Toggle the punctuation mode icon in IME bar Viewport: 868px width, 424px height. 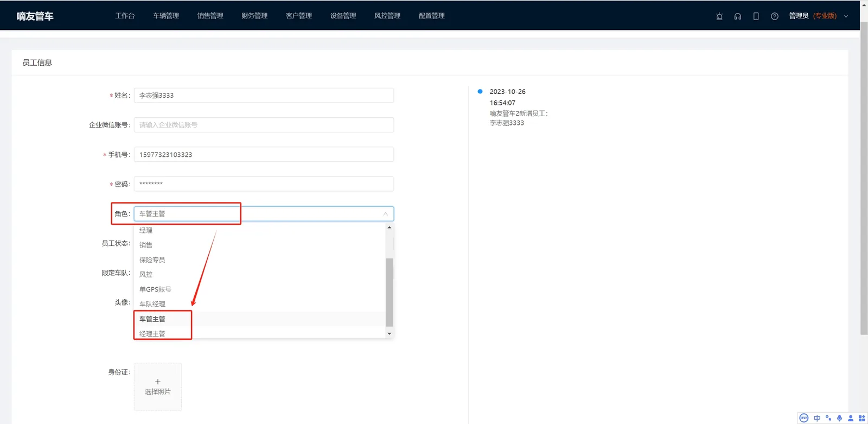[828, 418]
